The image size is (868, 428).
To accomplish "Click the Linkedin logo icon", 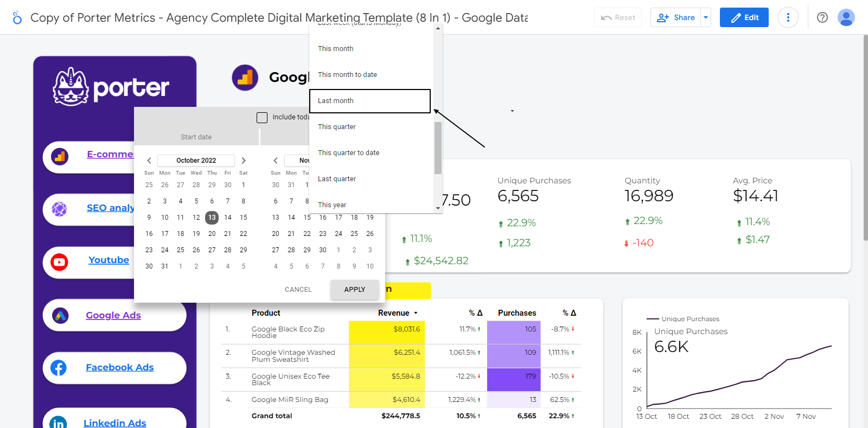I will 58,422.
